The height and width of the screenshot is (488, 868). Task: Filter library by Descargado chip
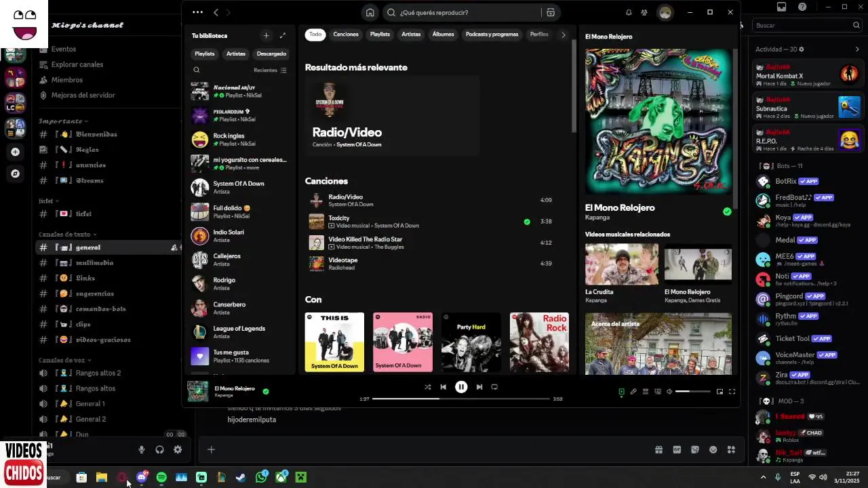(271, 54)
